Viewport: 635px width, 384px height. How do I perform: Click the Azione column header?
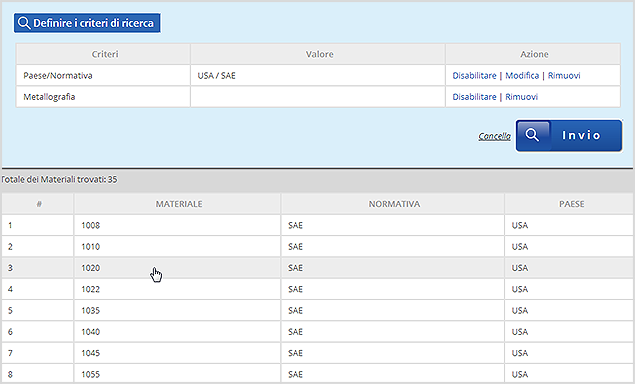pos(533,54)
